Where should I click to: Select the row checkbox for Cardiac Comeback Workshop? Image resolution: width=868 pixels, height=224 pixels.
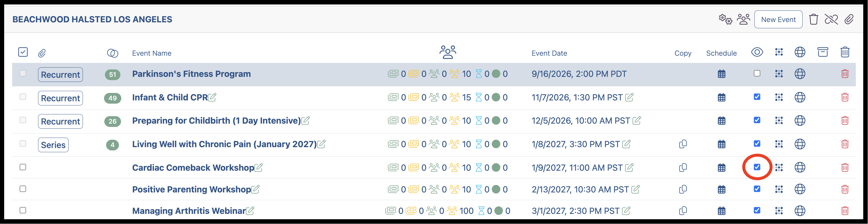click(23, 167)
